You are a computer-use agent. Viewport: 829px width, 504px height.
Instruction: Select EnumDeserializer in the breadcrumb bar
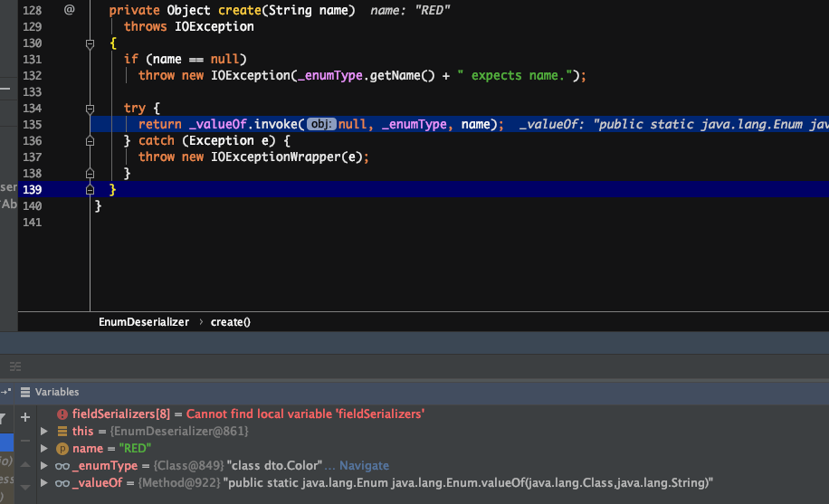tap(144, 321)
